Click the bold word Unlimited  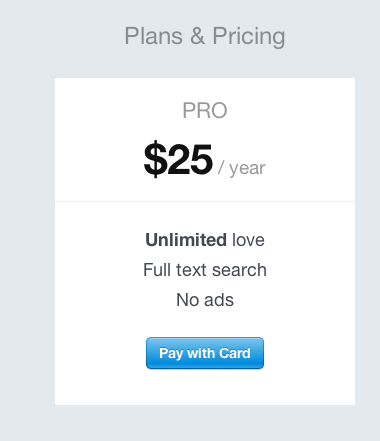(x=186, y=240)
